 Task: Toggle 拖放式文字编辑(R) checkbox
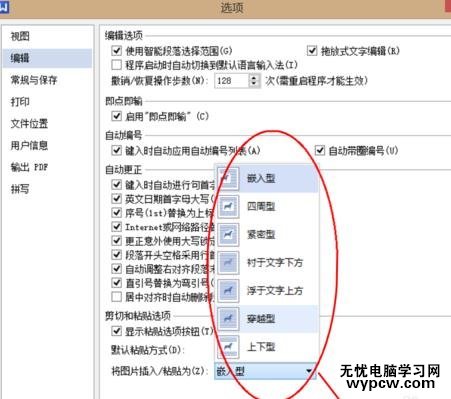(x=312, y=51)
